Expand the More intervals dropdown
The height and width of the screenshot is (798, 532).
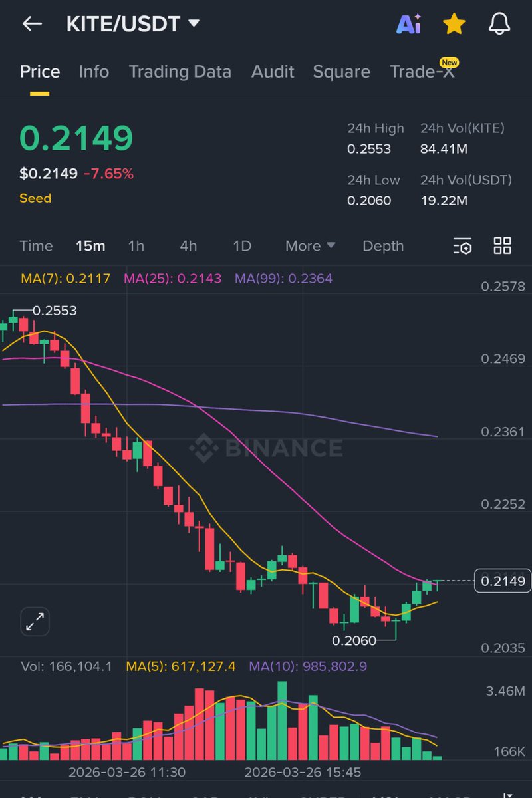[x=310, y=246]
